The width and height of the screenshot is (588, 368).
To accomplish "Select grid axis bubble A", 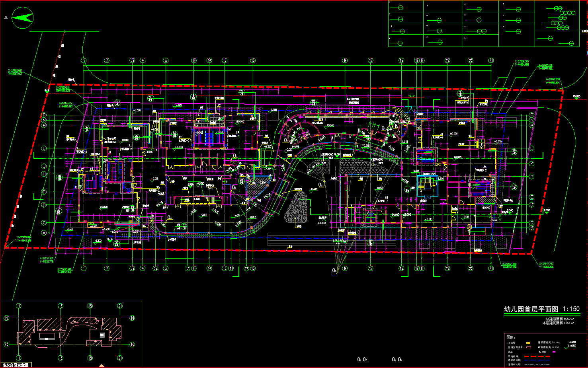I will (x=44, y=233).
